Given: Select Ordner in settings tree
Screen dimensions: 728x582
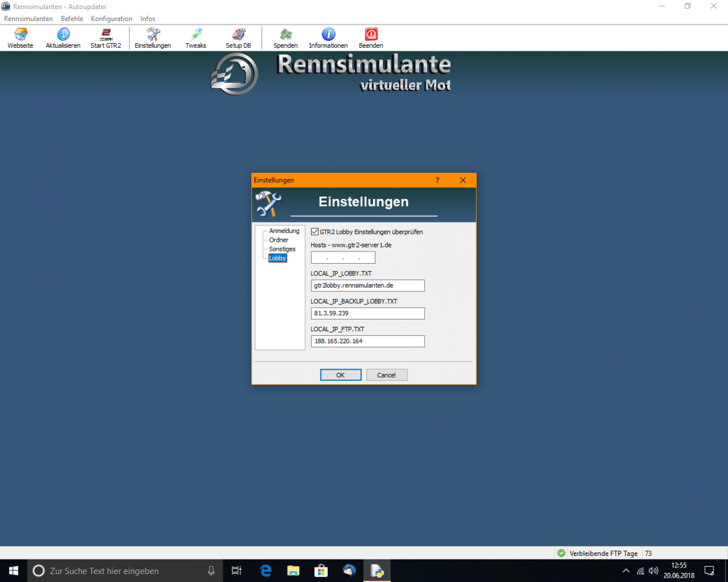Looking at the screenshot, I should pyautogui.click(x=278, y=240).
